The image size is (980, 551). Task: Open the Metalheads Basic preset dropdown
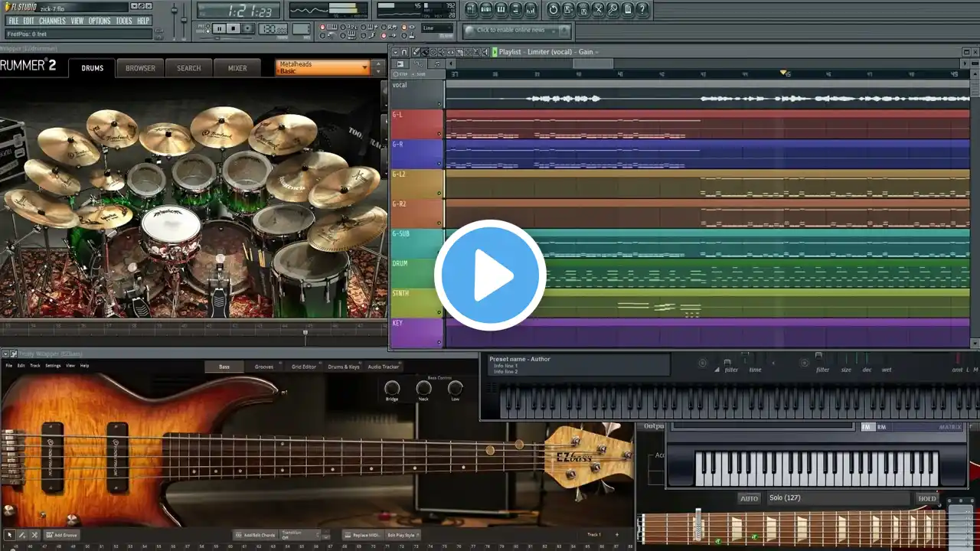pos(322,67)
